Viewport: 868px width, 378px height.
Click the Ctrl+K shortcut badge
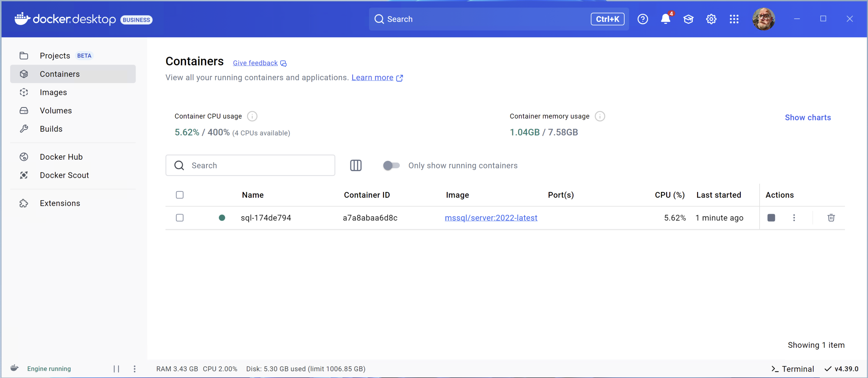607,19
